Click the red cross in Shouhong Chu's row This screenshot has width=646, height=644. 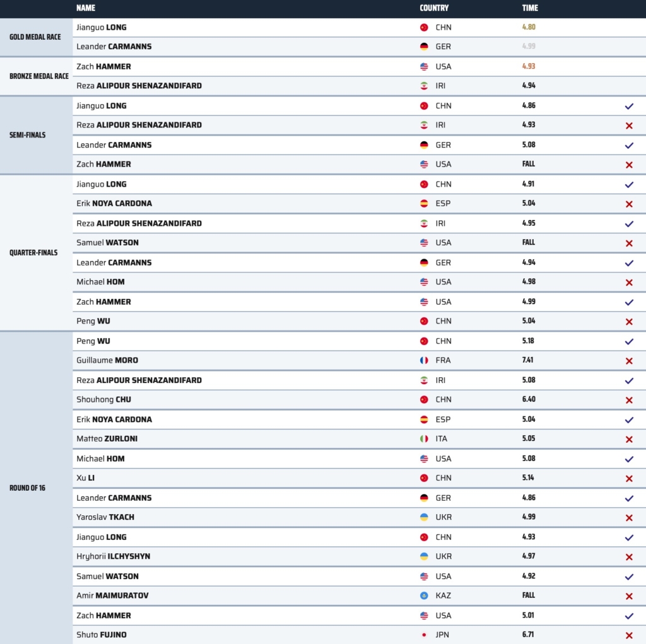[x=628, y=401]
